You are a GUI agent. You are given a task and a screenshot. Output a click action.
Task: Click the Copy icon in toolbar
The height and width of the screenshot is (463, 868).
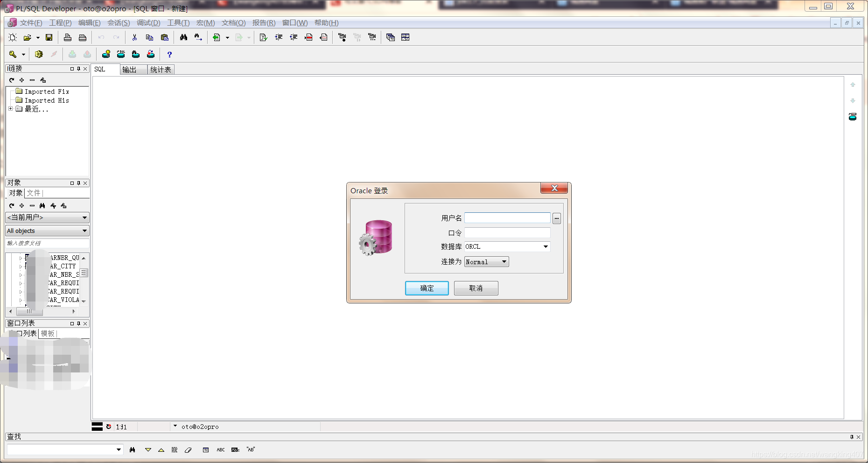pyautogui.click(x=149, y=37)
